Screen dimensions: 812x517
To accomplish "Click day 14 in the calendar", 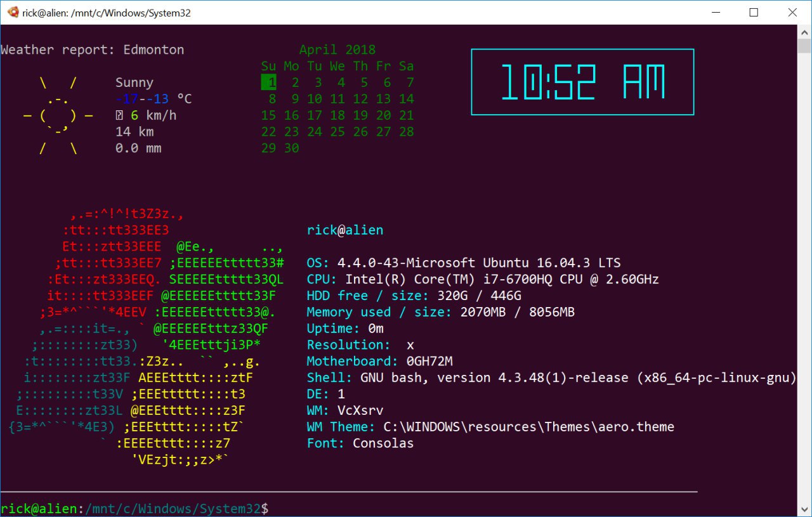I will pyautogui.click(x=407, y=99).
